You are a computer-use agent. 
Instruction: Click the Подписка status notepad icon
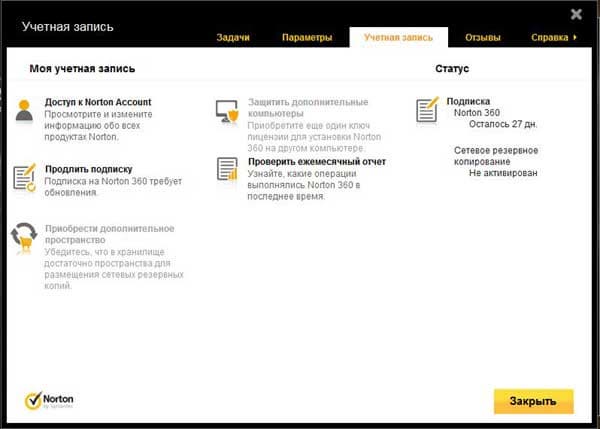click(427, 110)
